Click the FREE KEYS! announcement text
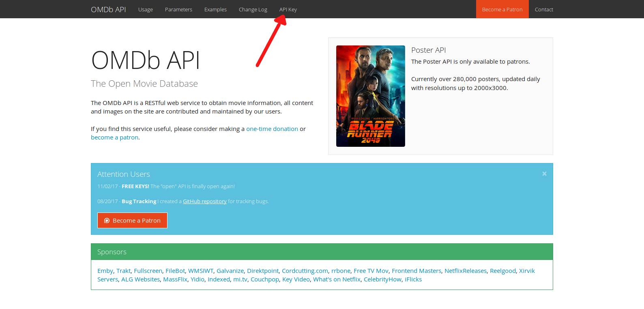The image size is (644, 309). click(135, 187)
